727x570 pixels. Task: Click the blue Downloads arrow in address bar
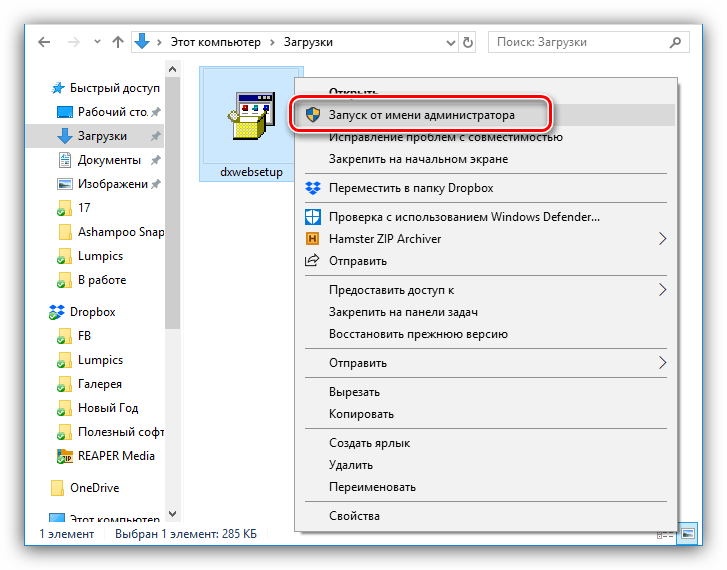142,42
